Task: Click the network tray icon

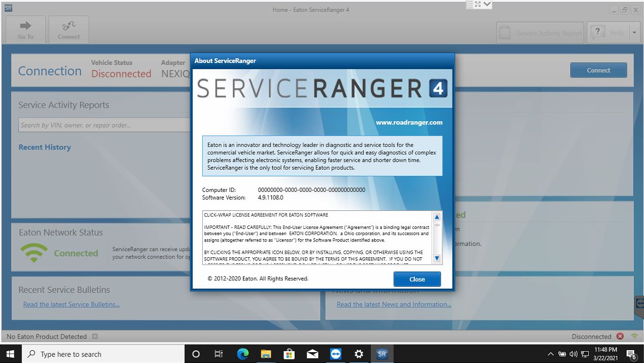Action: (585, 354)
